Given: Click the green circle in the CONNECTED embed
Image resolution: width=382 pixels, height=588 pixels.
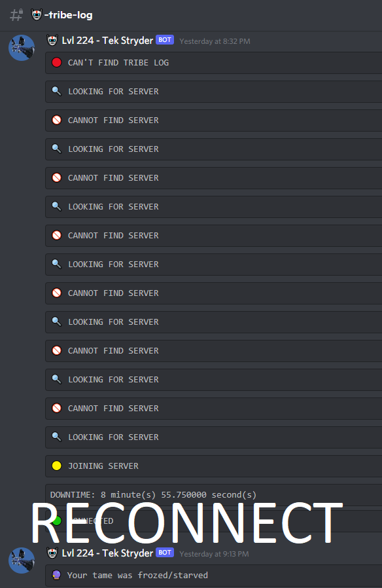Looking at the screenshot, I should point(56,521).
